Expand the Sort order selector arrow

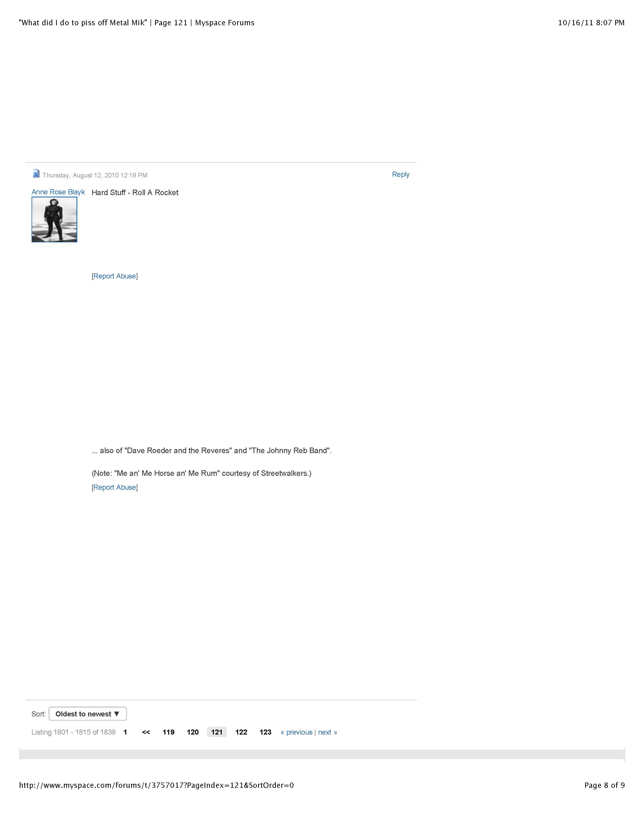click(116, 714)
